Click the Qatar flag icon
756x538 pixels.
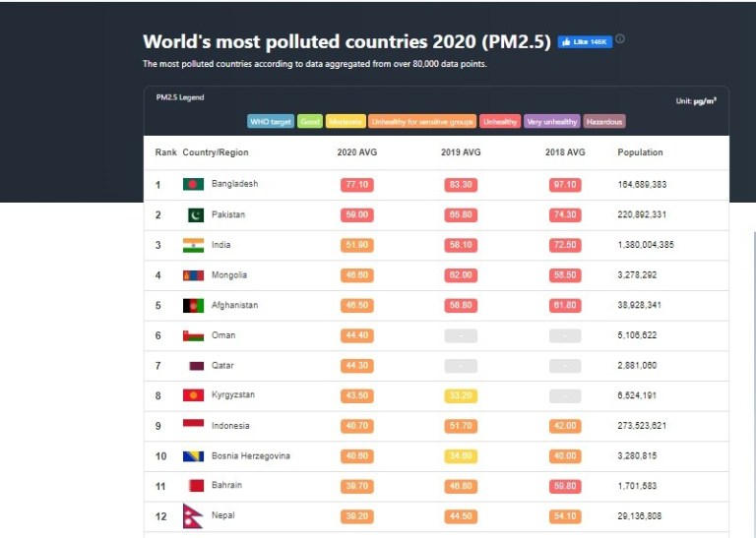196,366
